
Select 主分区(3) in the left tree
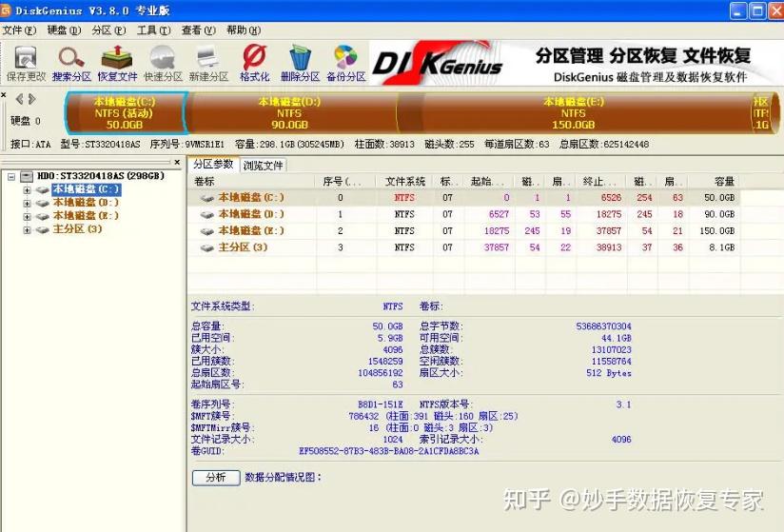point(77,229)
